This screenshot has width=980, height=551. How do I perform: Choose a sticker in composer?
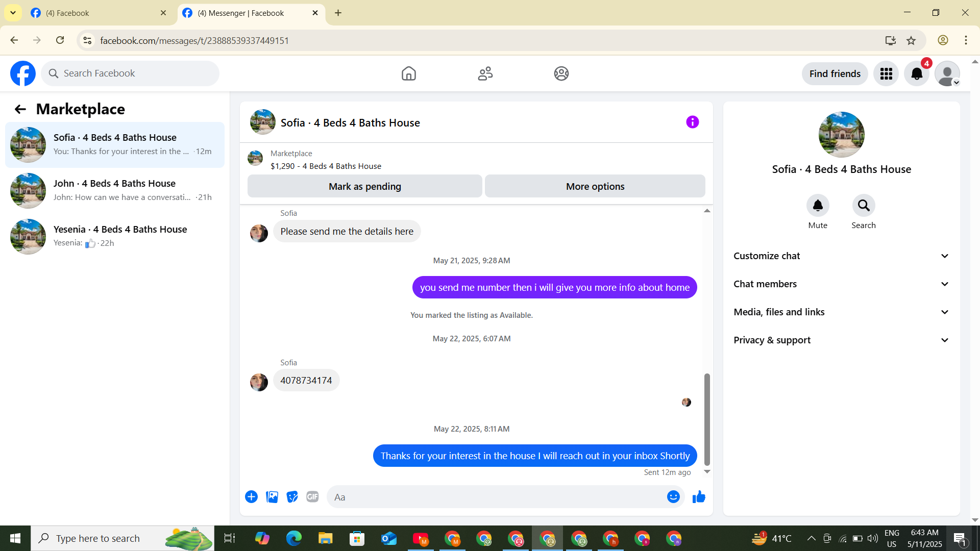click(292, 497)
